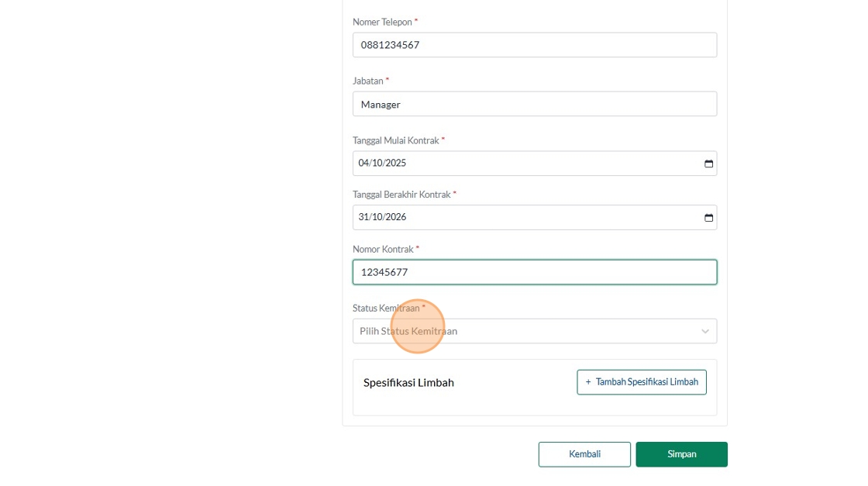Click plus icon on Tambah Spesifikasi Limbah
Viewport: 868px width, 486px height.
[588, 382]
